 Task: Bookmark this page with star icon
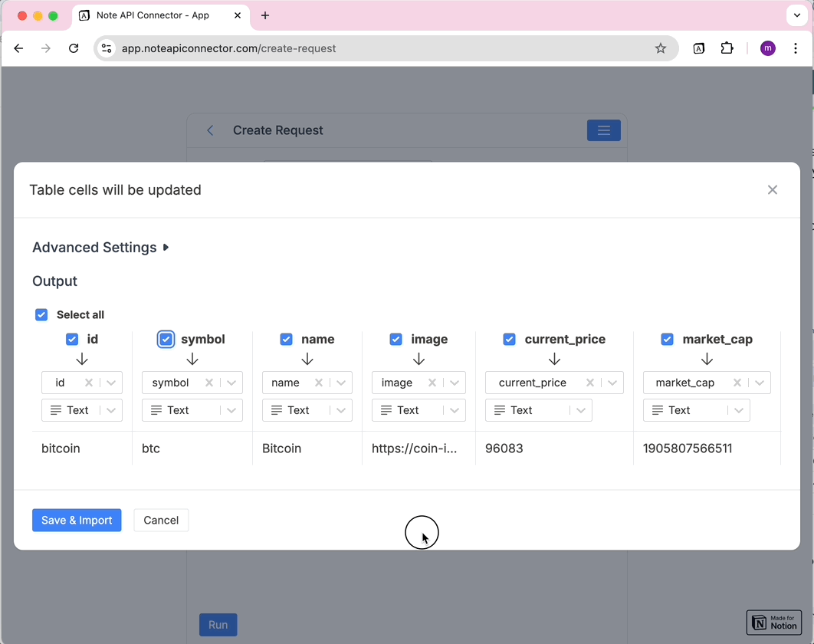[x=660, y=48]
